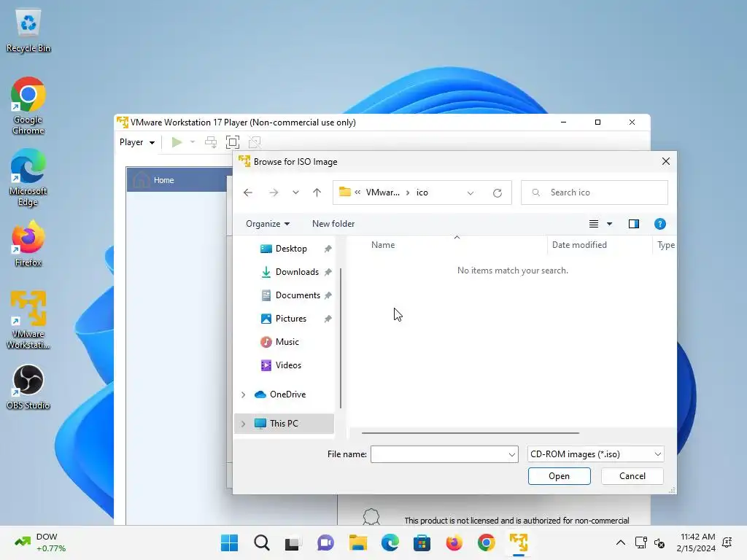This screenshot has width=747, height=560.
Task: Power on VM with green play icon
Action: pyautogui.click(x=177, y=142)
